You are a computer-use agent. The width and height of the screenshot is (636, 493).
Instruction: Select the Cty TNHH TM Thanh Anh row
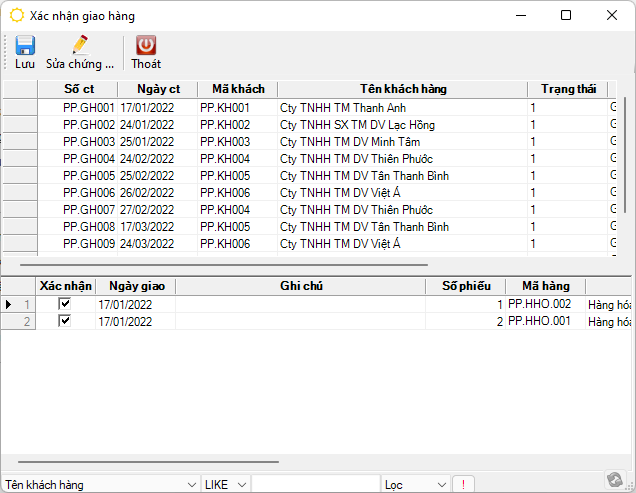[x=328, y=108]
